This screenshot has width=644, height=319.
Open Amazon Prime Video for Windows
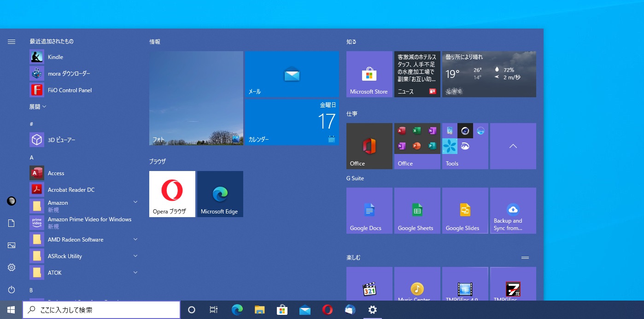point(83,223)
